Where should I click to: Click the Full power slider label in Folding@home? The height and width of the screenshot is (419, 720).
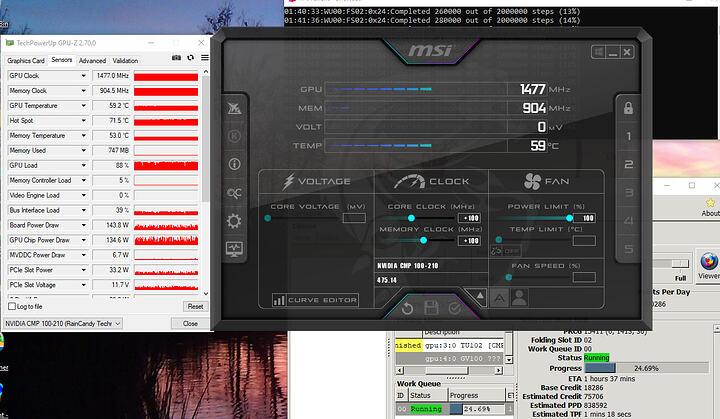pyautogui.click(x=681, y=278)
